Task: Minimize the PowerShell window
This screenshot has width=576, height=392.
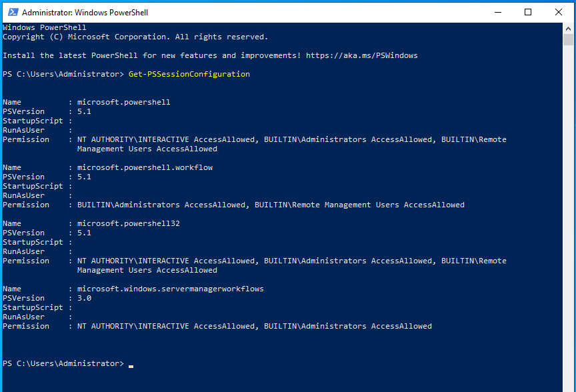Action: (497, 12)
